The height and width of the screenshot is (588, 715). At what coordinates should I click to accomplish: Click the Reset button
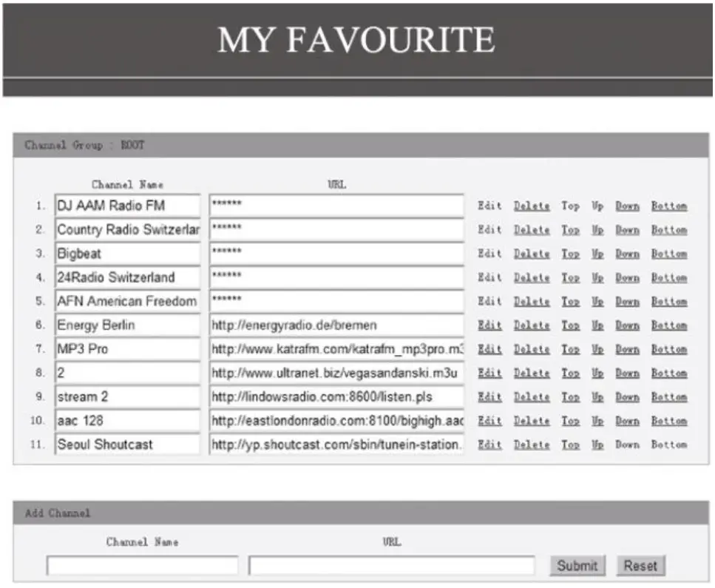pyautogui.click(x=640, y=566)
